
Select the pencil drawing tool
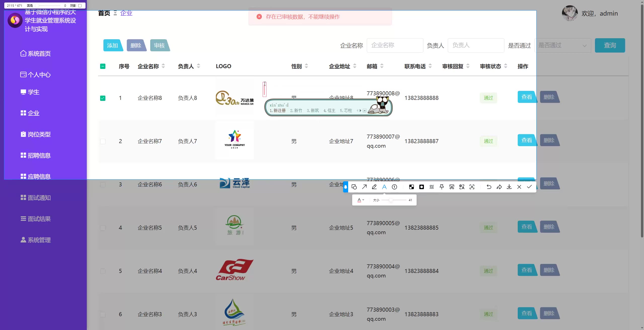click(374, 187)
